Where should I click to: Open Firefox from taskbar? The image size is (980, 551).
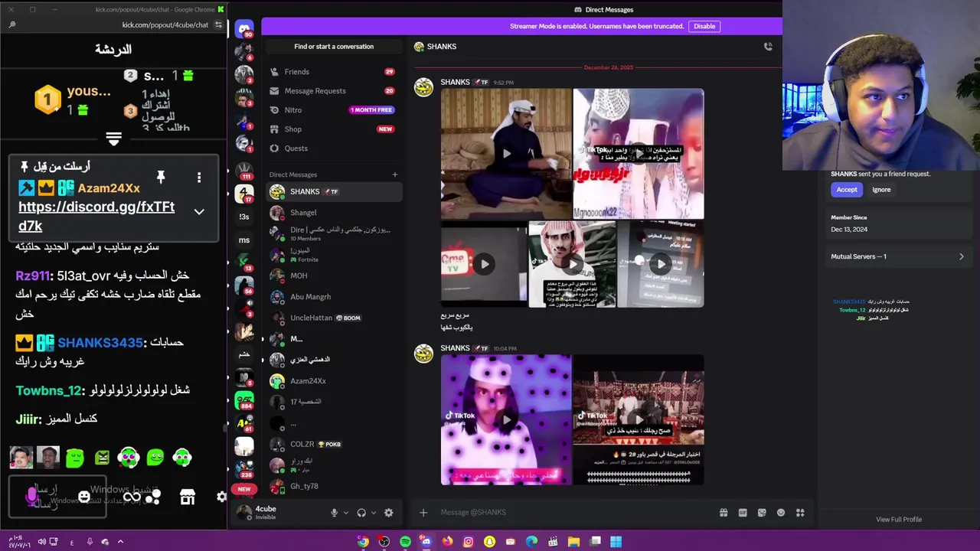(x=447, y=542)
